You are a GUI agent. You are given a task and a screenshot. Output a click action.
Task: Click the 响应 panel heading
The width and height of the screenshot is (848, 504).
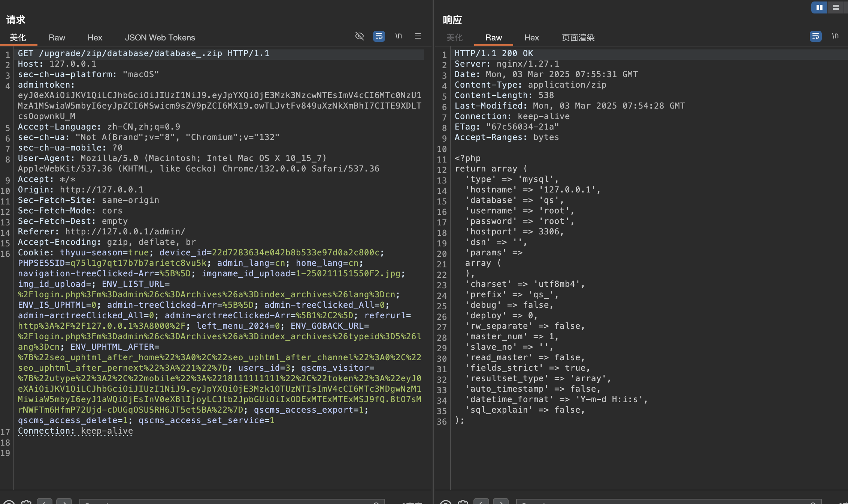(452, 20)
